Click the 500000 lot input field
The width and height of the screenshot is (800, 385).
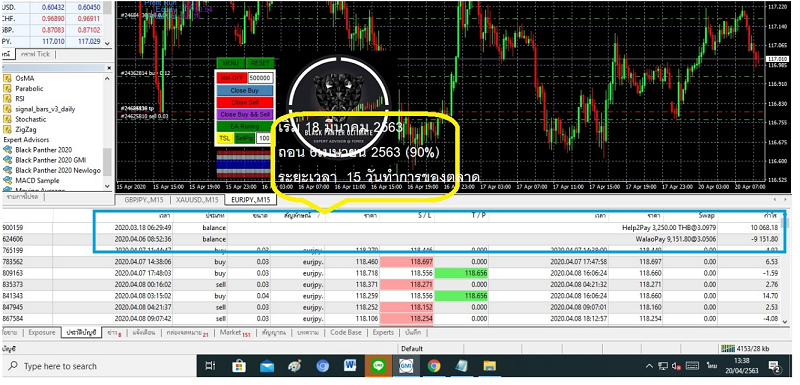point(260,79)
